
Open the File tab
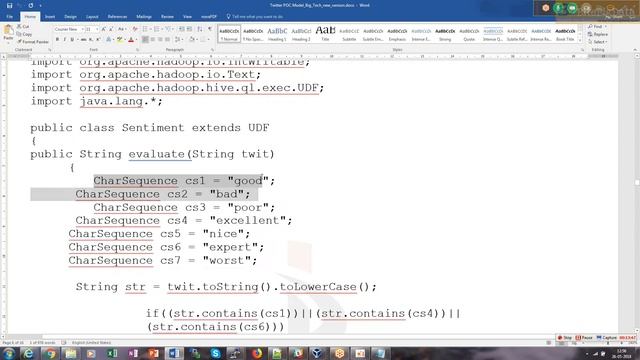pyautogui.click(x=10, y=17)
